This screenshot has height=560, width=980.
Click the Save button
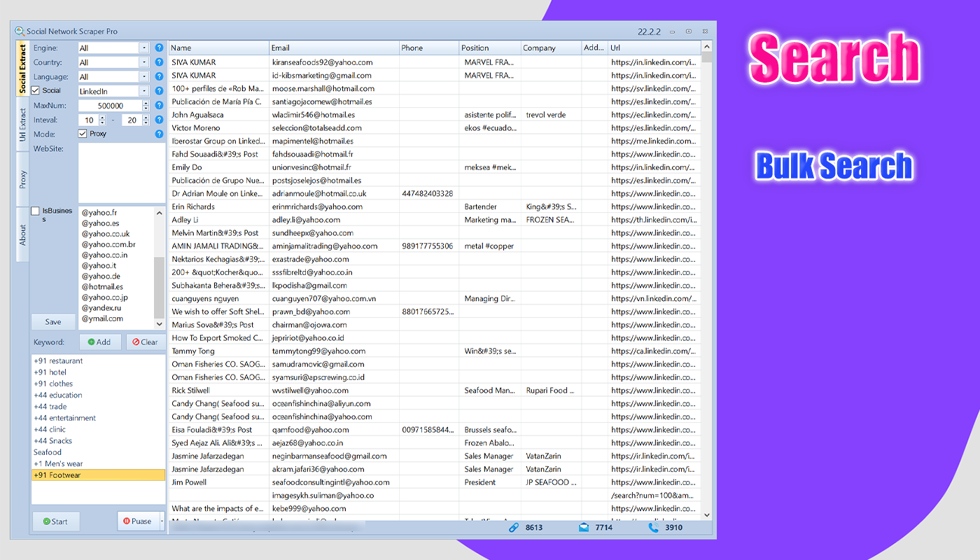point(52,321)
